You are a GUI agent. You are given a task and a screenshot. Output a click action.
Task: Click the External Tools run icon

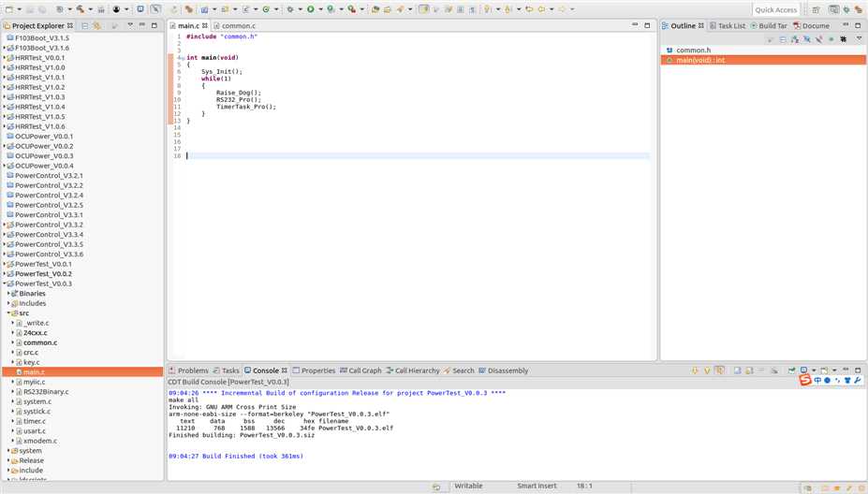click(x=351, y=9)
